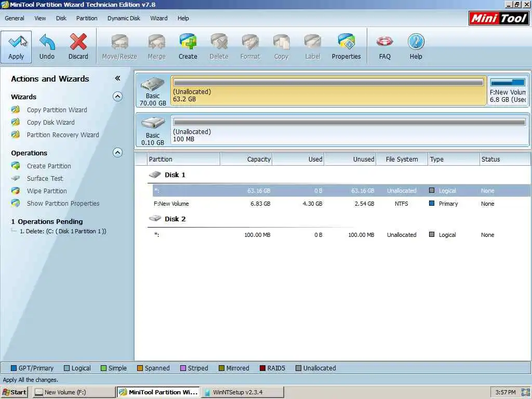Select the F:New Volume partition row
The image size is (532, 399).
tap(341, 204)
